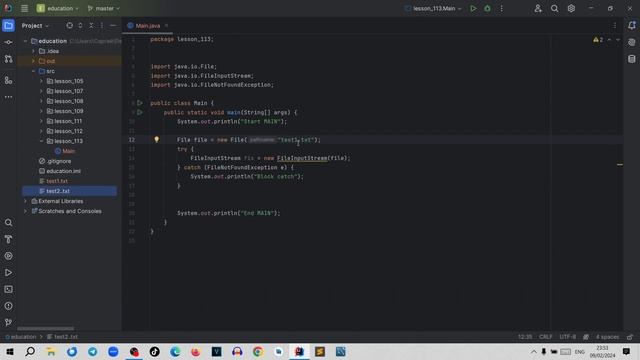Image resolution: width=640 pixels, height=360 pixels.
Task: Open cursor position 12:35 go-to-line
Action: tap(525, 337)
